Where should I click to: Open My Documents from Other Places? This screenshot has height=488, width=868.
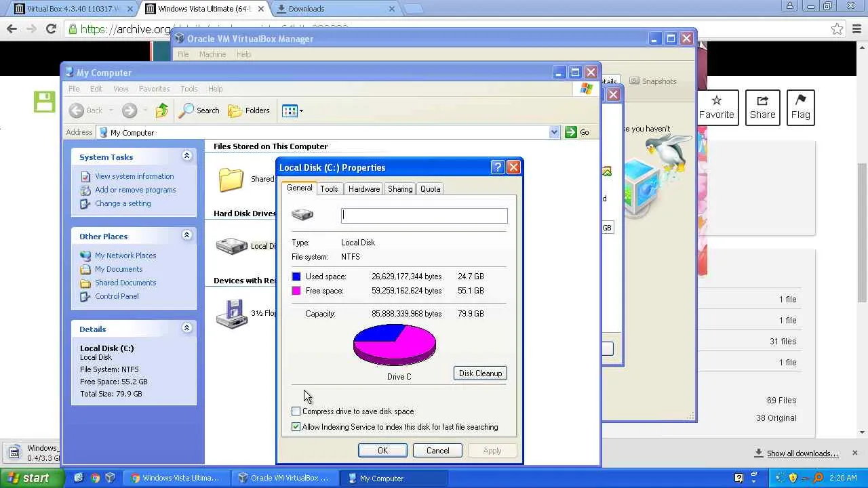(119, 269)
